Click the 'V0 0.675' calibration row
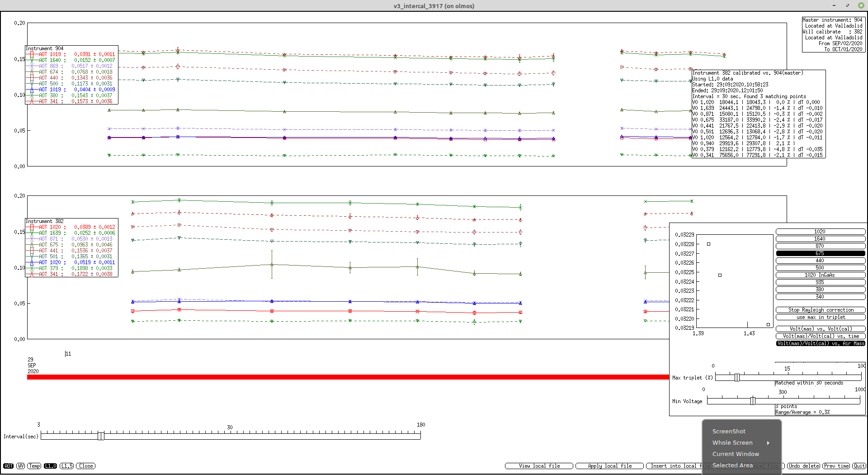 pyautogui.click(x=757, y=120)
